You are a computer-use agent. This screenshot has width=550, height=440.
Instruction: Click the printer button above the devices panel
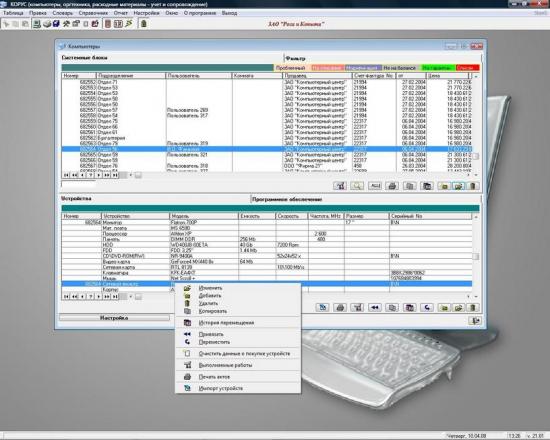[392, 186]
